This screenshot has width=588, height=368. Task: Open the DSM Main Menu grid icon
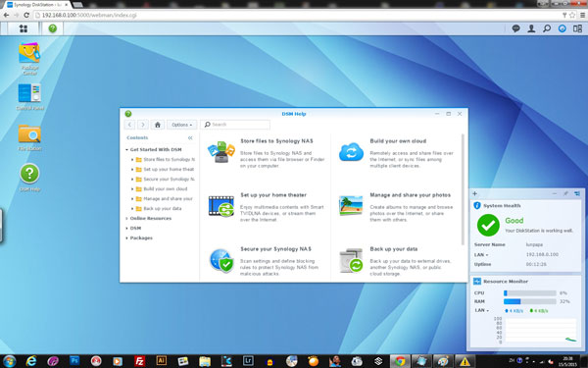click(24, 28)
